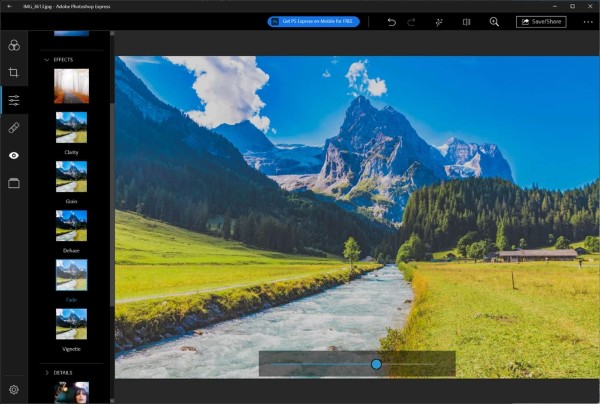Select the Spot Heal bandage tool
Screen dimensions: 600x404
coord(14,128)
